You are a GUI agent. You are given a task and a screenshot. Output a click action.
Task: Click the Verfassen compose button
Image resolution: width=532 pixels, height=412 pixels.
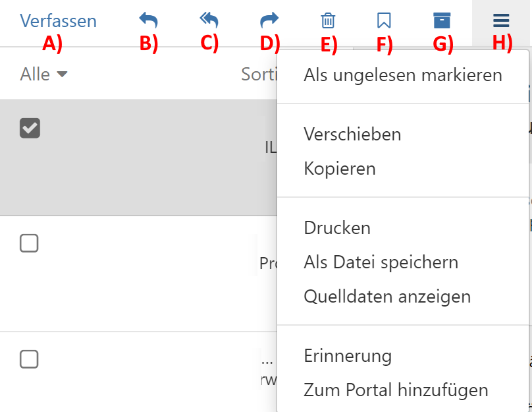pyautogui.click(x=58, y=21)
